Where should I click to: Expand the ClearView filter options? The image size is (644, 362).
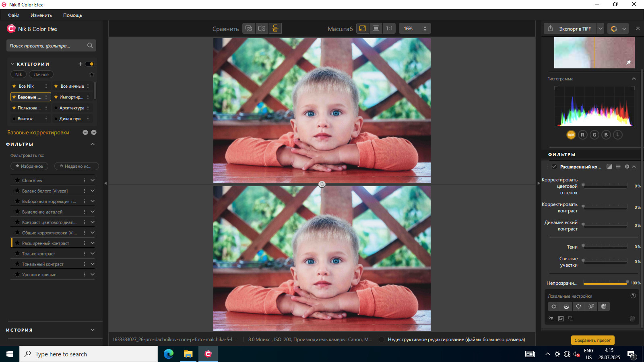(93, 180)
